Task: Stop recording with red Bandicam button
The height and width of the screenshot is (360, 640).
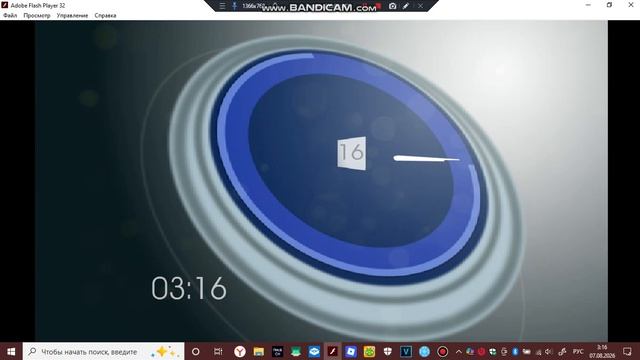Action: pyautogui.click(x=378, y=6)
